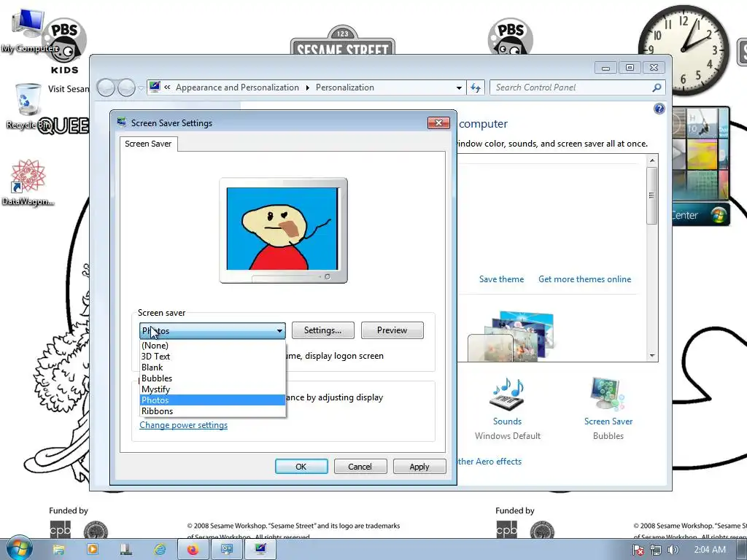Viewport: 747px width, 560px height.
Task: Maximize the Personalization window
Action: (x=630, y=68)
